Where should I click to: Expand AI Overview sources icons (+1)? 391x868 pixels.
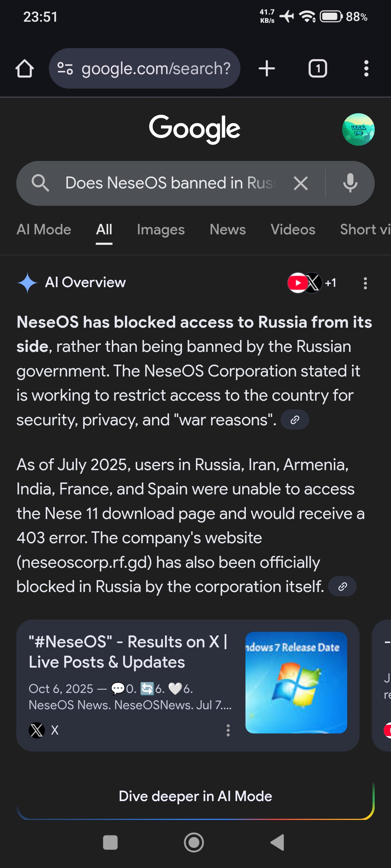312,283
